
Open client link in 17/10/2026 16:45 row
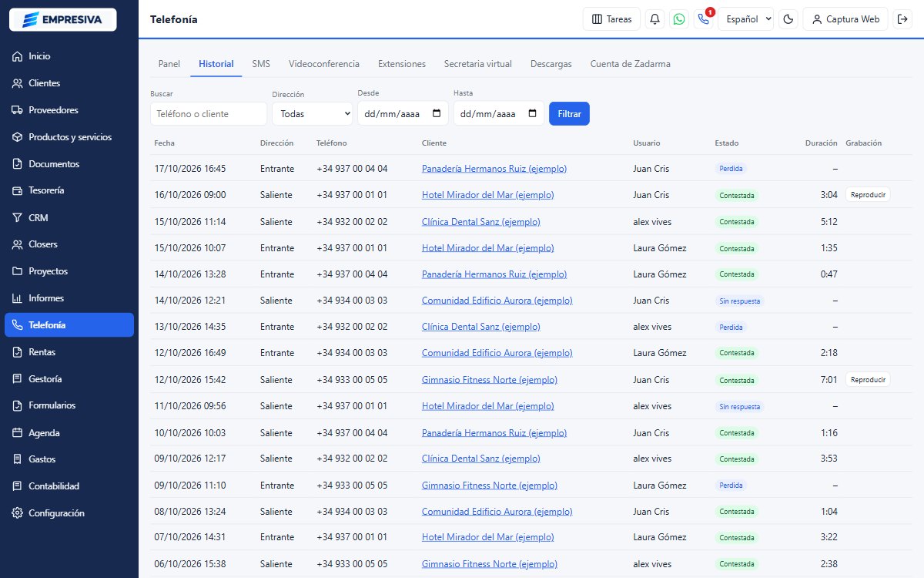494,169
